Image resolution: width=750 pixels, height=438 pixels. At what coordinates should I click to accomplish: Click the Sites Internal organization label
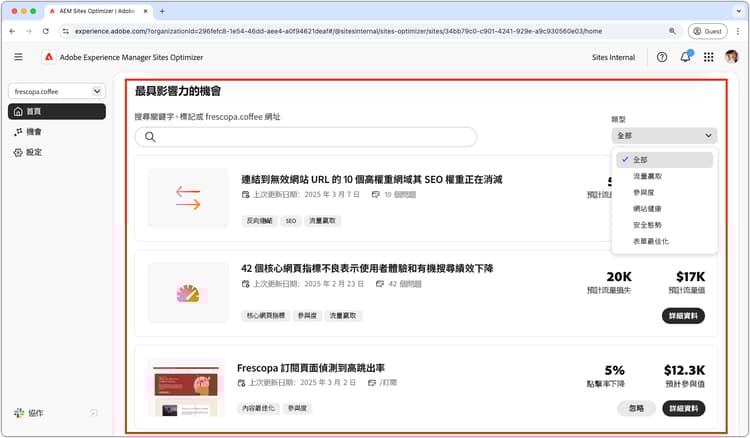pos(613,57)
